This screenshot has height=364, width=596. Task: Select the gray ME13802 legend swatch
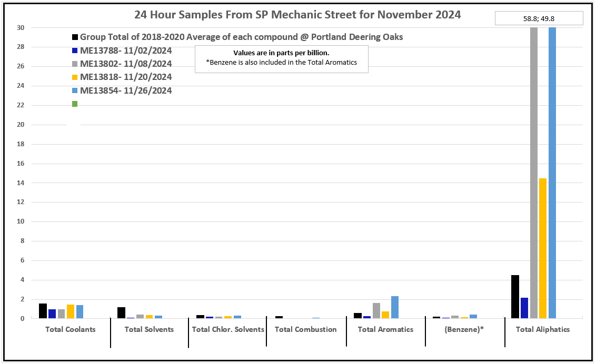(x=75, y=64)
